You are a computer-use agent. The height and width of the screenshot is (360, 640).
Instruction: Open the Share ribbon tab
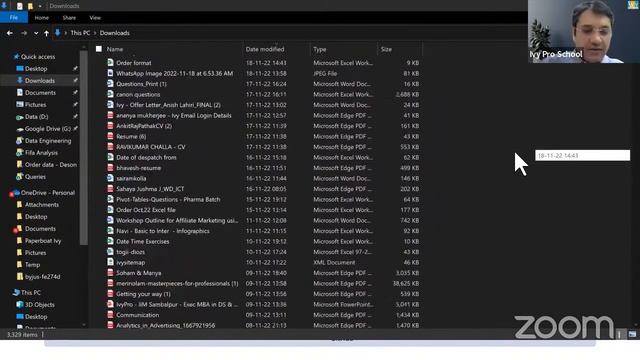[69, 18]
